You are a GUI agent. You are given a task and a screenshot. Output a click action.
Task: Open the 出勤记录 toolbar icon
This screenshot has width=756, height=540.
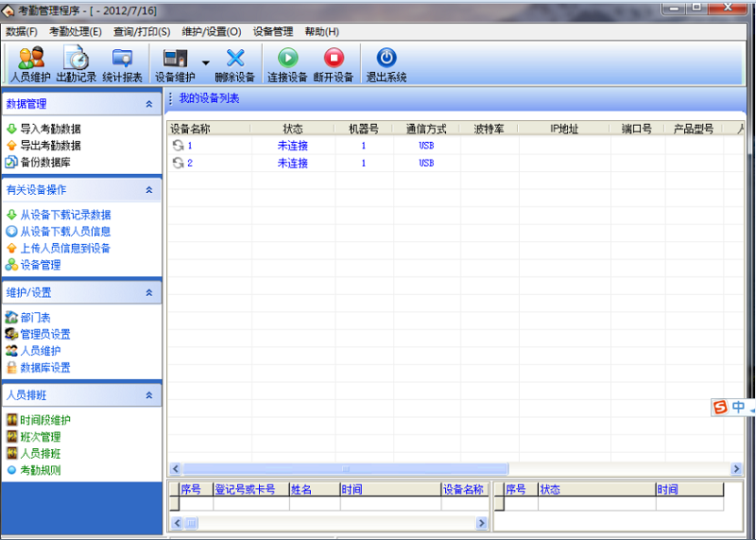(77, 64)
